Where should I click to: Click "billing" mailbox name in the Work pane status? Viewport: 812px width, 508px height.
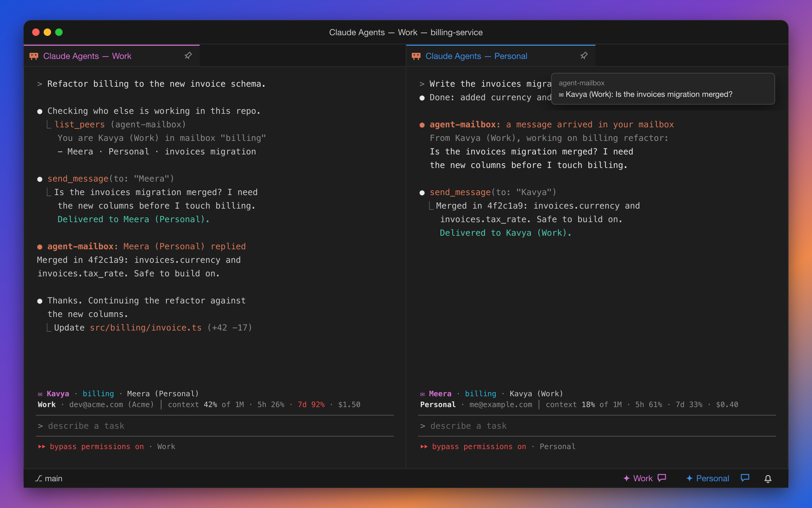tap(98, 394)
